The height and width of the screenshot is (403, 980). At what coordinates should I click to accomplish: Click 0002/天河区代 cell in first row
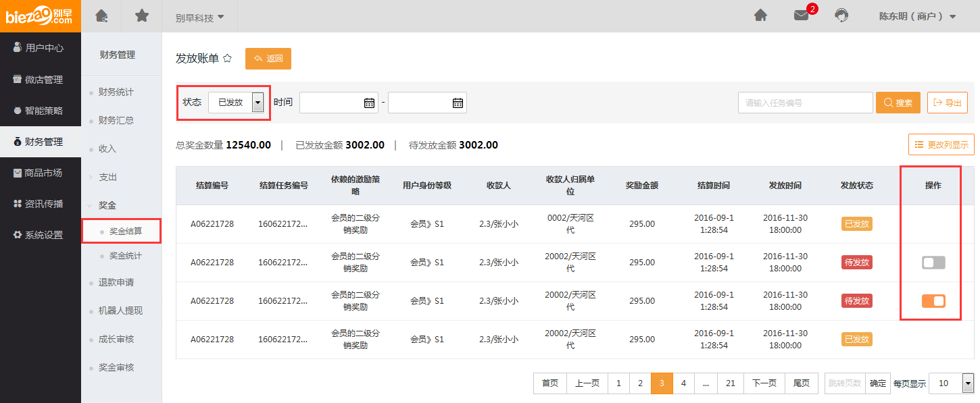(x=570, y=223)
